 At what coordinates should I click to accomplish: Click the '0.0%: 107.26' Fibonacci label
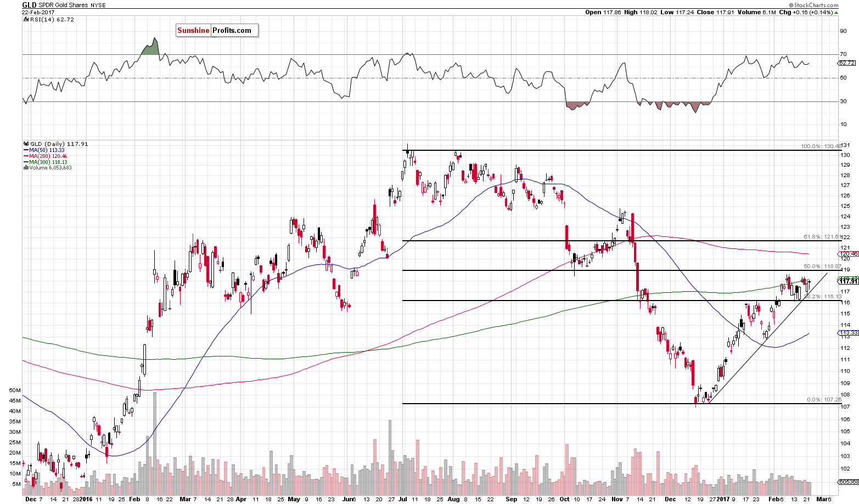pyautogui.click(x=824, y=399)
